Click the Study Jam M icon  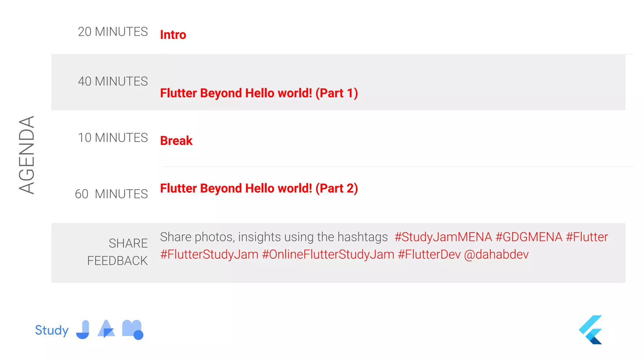click(x=133, y=330)
